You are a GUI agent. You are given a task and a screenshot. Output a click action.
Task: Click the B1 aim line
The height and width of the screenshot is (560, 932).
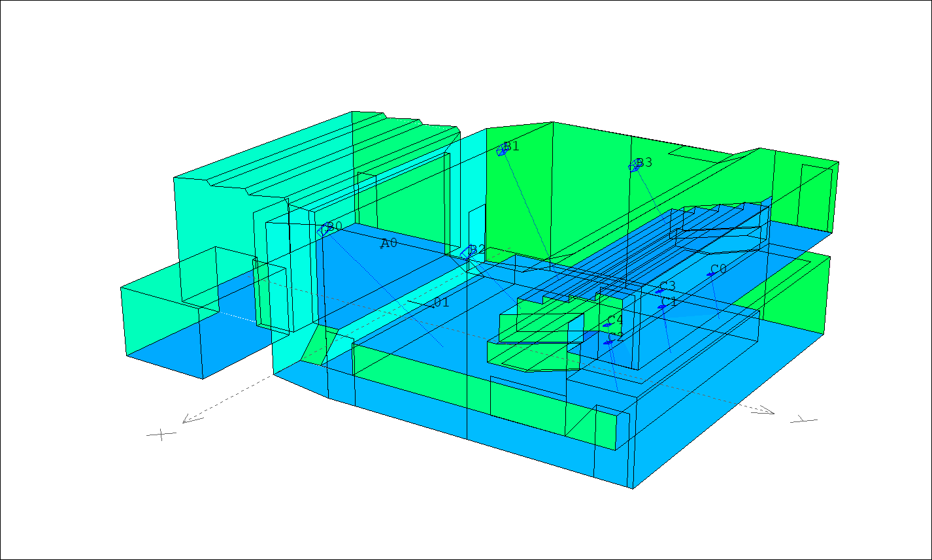click(526, 203)
